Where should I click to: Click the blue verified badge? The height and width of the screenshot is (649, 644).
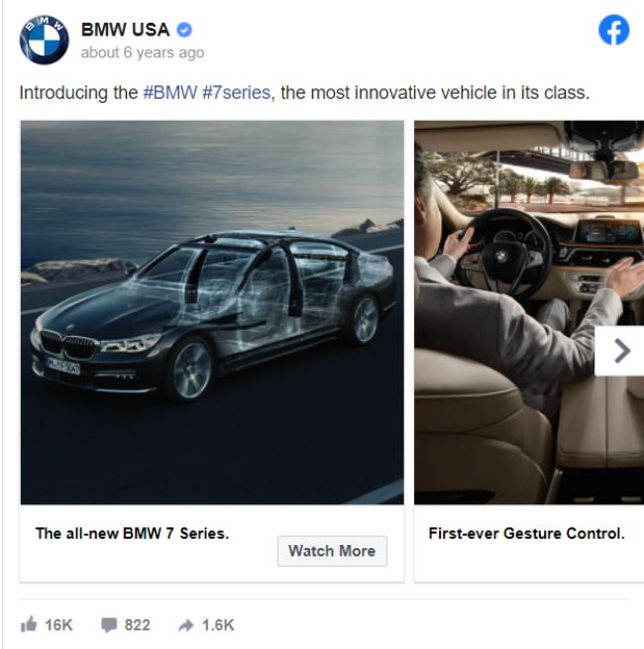coord(184,30)
